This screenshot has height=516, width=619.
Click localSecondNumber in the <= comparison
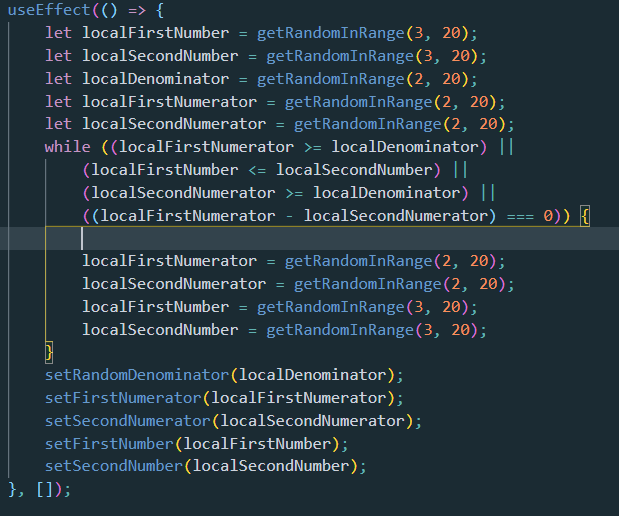354,170
